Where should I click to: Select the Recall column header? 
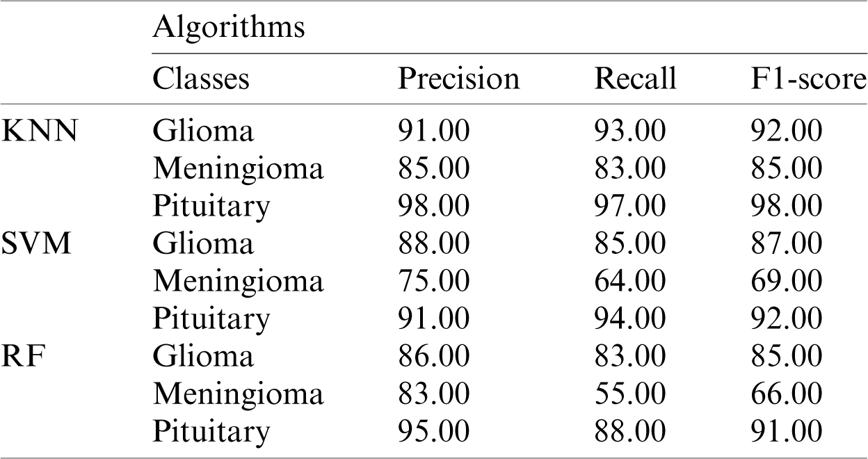point(635,79)
